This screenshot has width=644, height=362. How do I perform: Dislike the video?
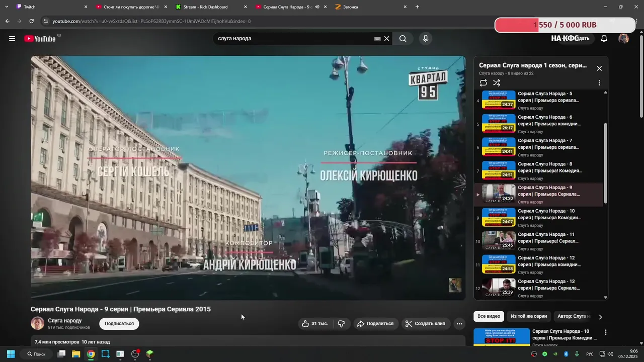coord(341,324)
